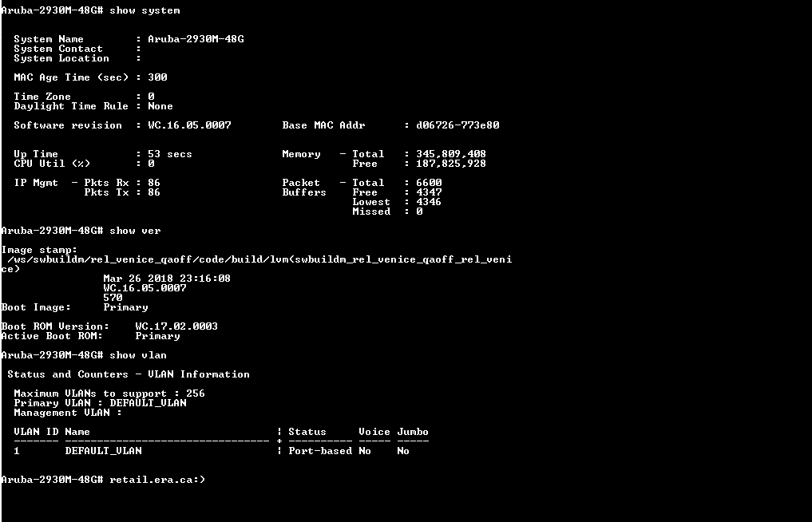Click the Port-based status cell
The image size is (812, 522).
320,451
